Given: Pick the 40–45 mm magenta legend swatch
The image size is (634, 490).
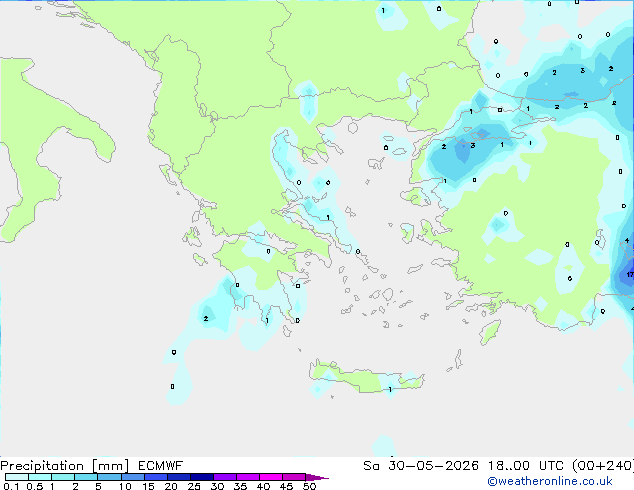Looking at the screenshot, I should [271, 477].
